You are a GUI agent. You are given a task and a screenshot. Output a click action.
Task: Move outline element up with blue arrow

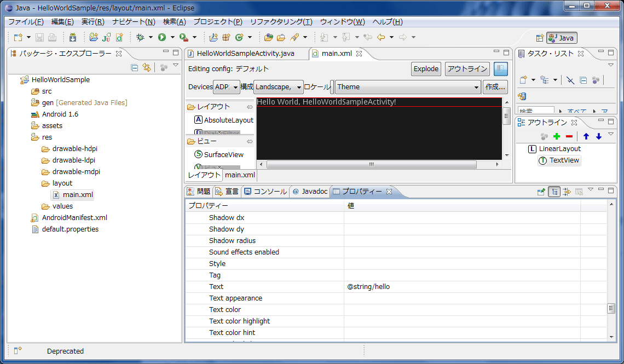tap(586, 136)
